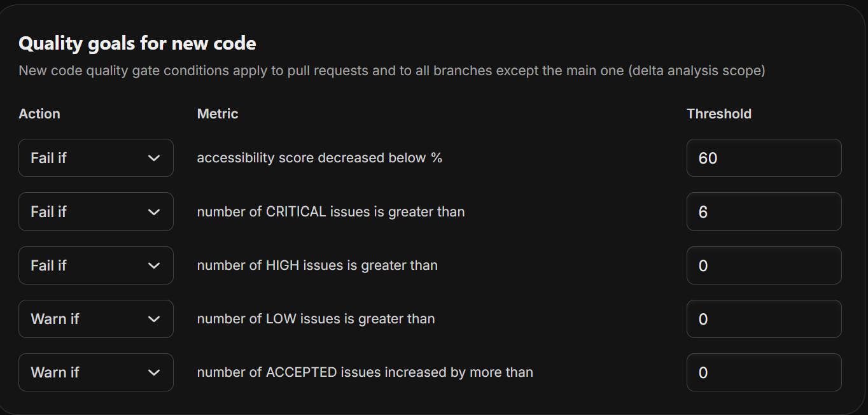Screen dimensions: 868x415
Task: Click the accessibility score metric description text
Action: tap(319, 158)
